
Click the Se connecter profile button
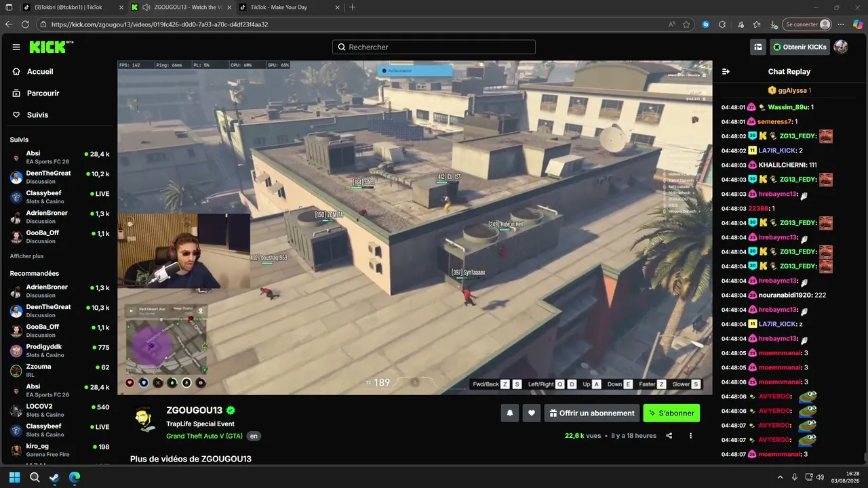[807, 24]
